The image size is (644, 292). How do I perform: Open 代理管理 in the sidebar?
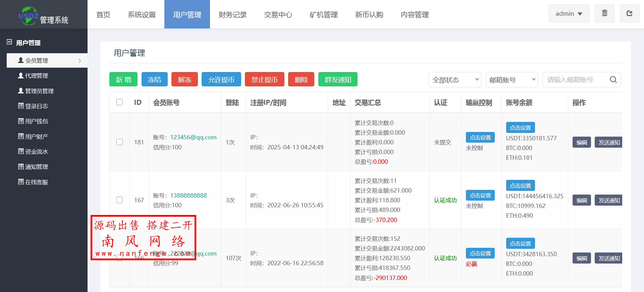point(37,76)
